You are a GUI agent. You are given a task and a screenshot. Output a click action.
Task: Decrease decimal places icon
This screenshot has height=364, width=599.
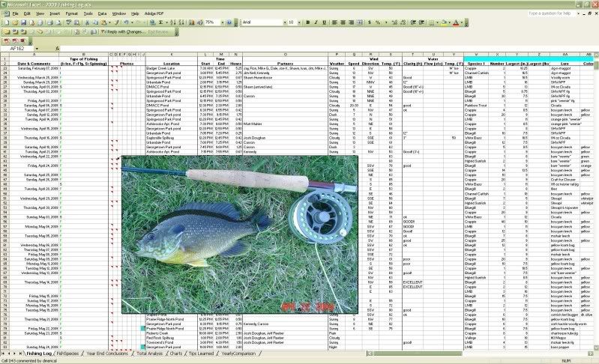pyautogui.click(x=403, y=22)
